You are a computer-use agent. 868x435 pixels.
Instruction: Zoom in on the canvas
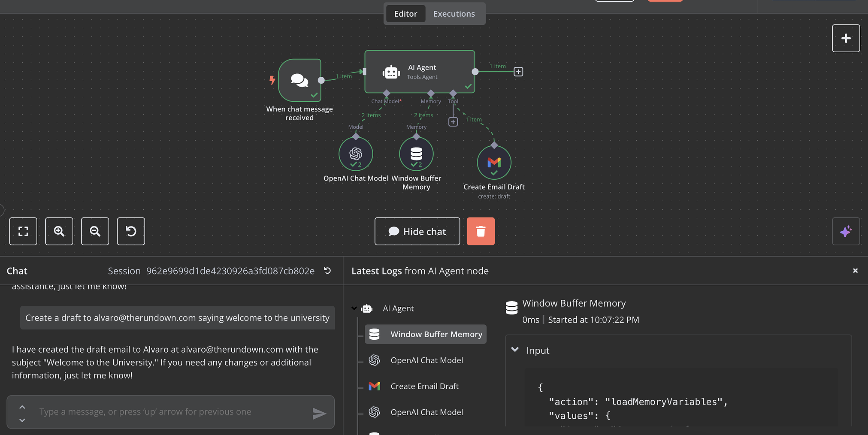coord(59,231)
